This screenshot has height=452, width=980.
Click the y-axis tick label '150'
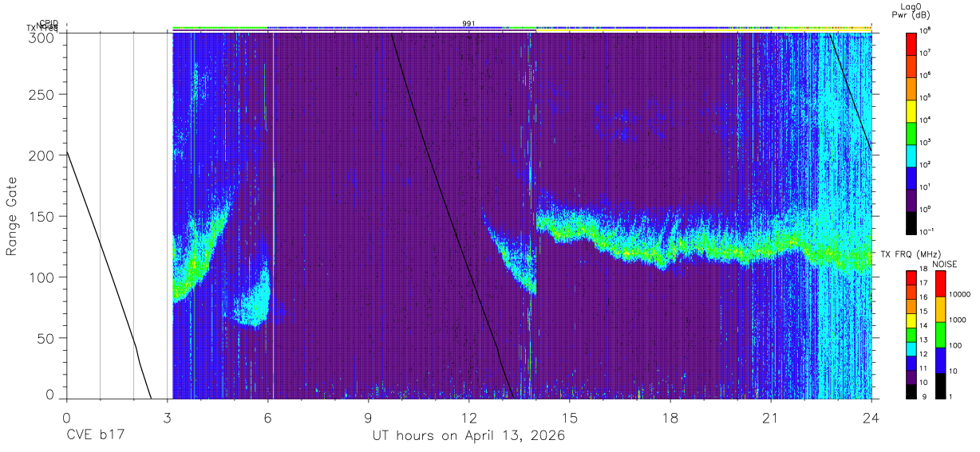click(x=43, y=216)
